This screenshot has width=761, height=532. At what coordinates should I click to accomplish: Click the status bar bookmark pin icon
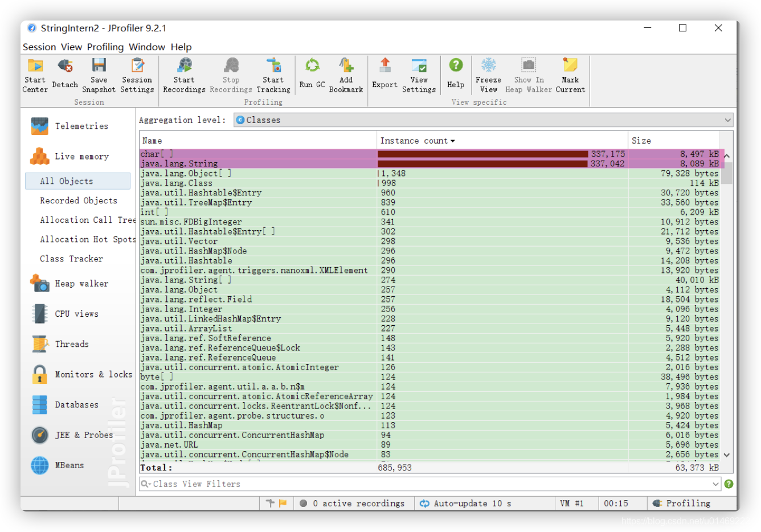(271, 503)
